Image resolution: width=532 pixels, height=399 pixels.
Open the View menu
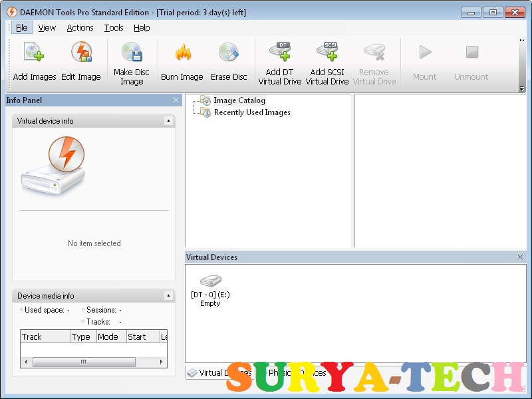(x=47, y=27)
